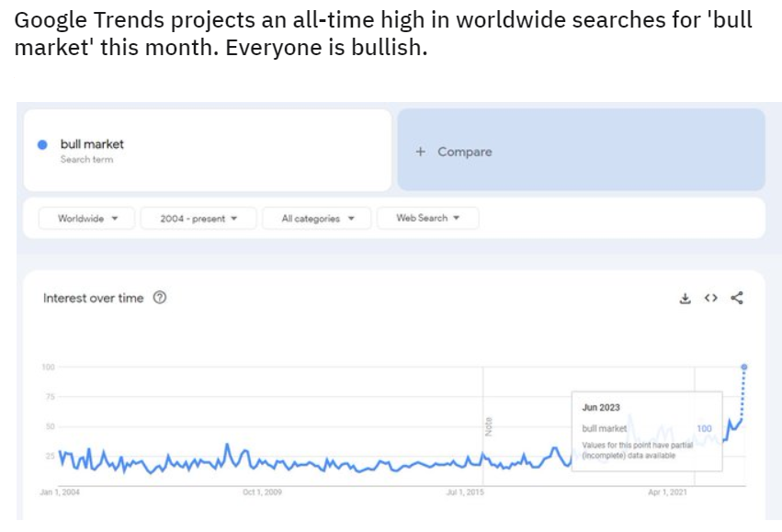782x532 pixels.
Task: Open the All categories dropdown
Action: pyautogui.click(x=317, y=219)
